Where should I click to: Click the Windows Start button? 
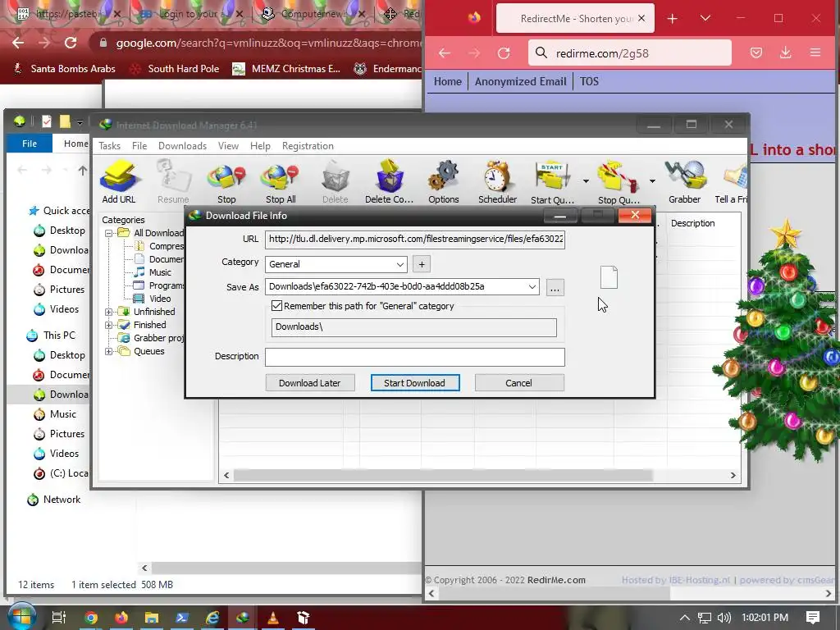tap(21, 617)
